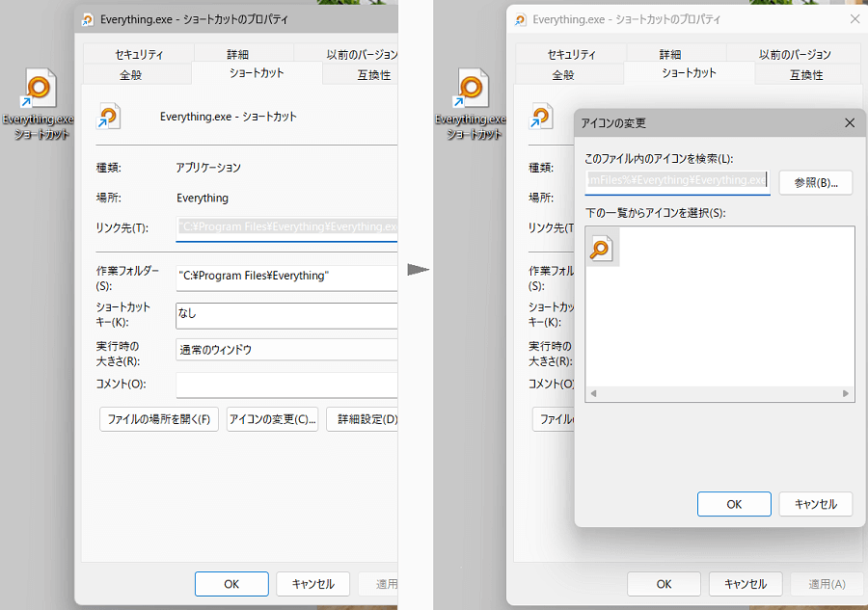868x610 pixels.
Task: Click キャンセル in the アイコンの変更 dialog
Action: point(815,504)
